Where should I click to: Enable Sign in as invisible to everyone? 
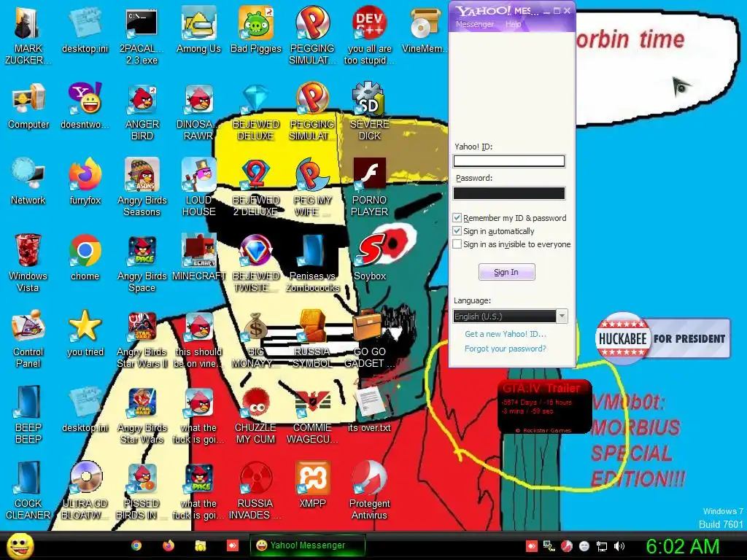(457, 244)
